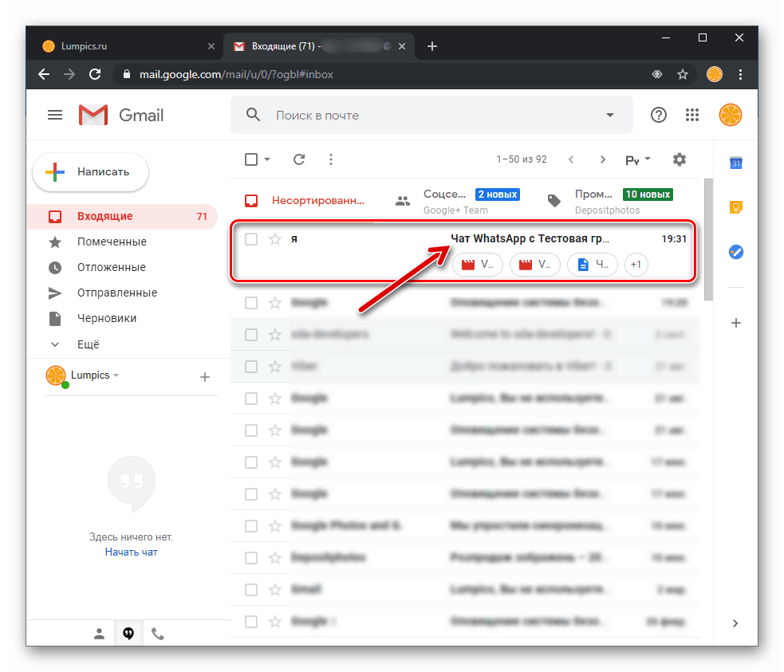Image resolution: width=784 pixels, height=672 pixels.
Task: Open the Входящие folder in sidebar
Action: click(122, 216)
